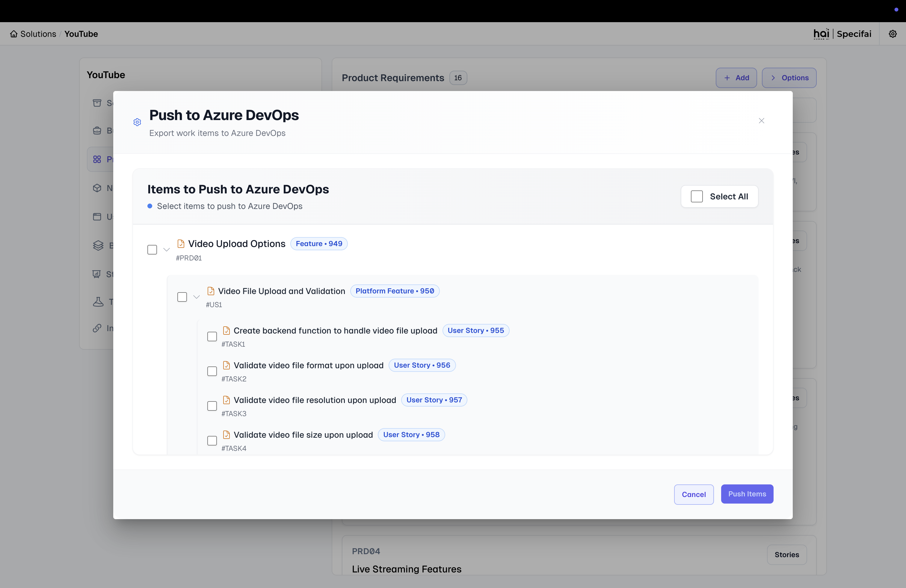The width and height of the screenshot is (906, 588).
Task: Click the briefcase icon in YouTube sidebar
Action: pyautogui.click(x=97, y=131)
